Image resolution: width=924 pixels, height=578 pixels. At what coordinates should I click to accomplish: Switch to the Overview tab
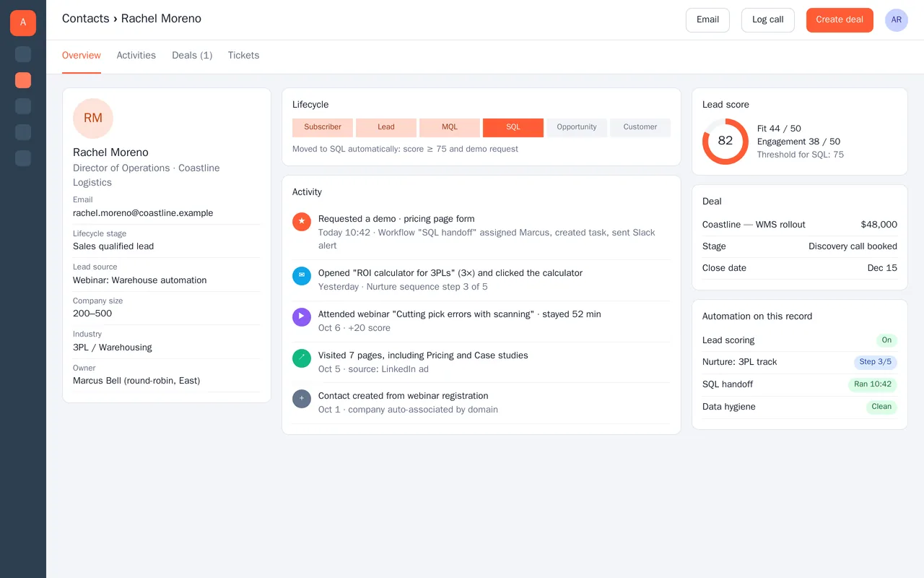[x=82, y=56]
